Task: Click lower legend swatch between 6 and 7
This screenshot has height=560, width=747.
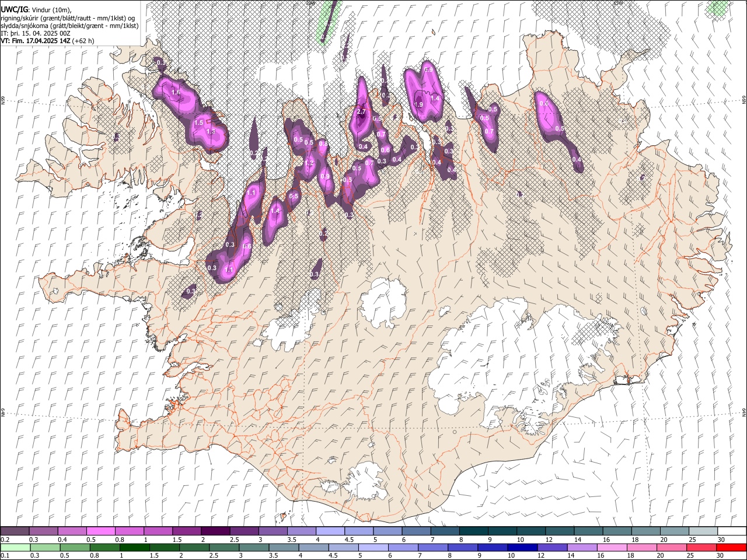Action: click(x=404, y=547)
